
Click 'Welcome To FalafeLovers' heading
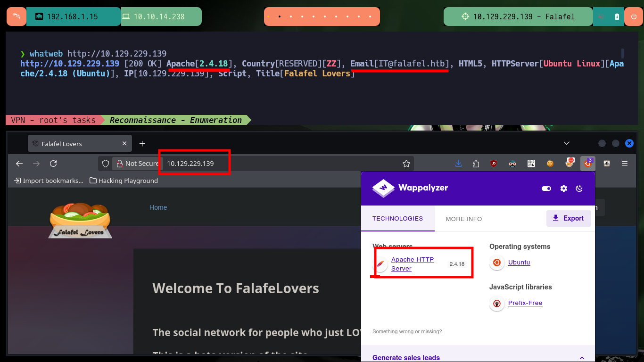(x=236, y=288)
